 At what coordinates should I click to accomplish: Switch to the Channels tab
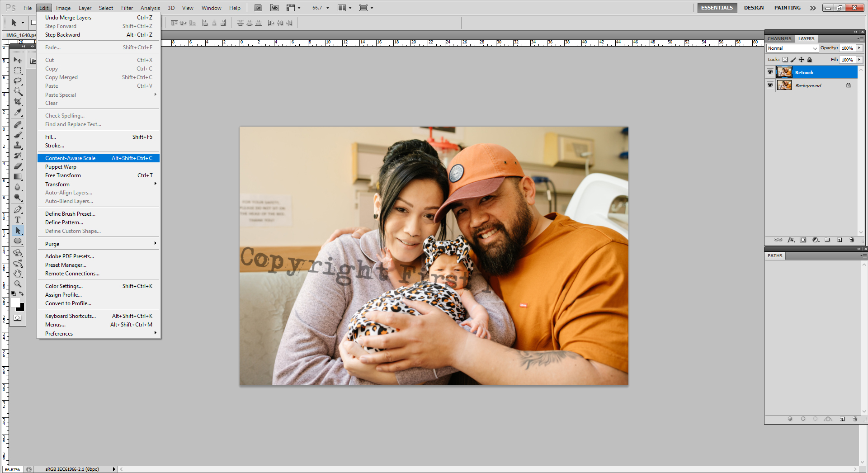coord(779,38)
